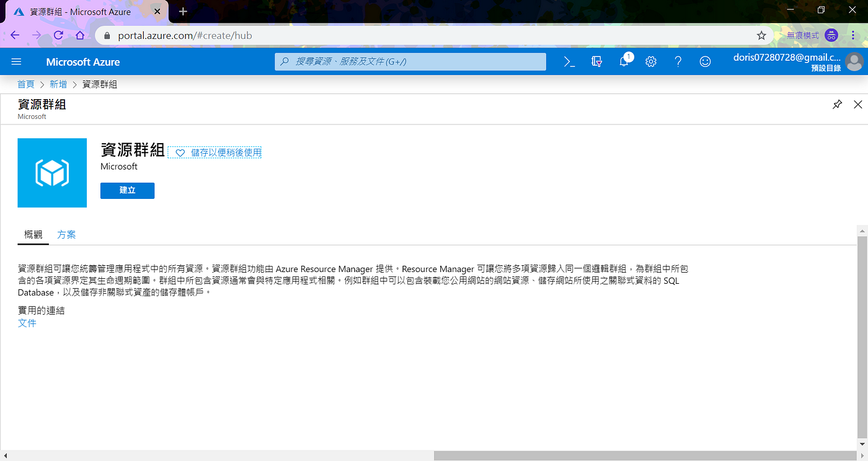Switch to the 方案 tab
This screenshot has width=868, height=461.
click(66, 234)
